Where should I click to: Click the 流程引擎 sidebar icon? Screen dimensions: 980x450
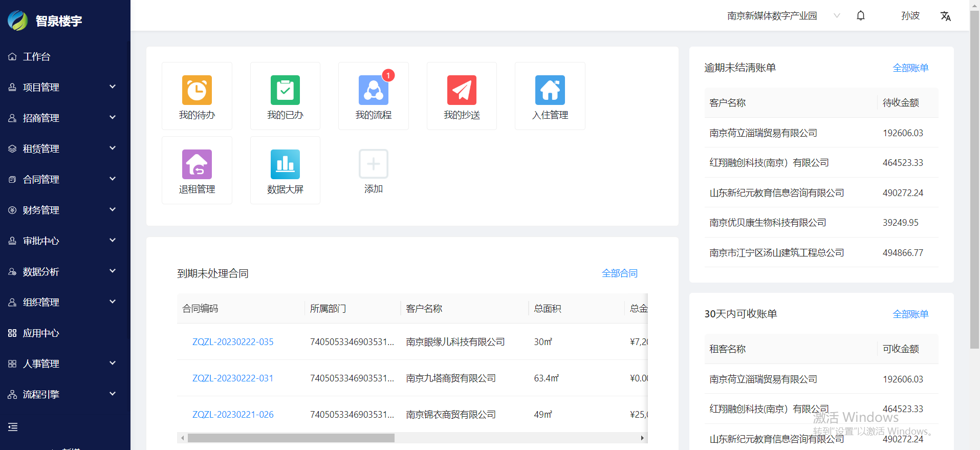[12, 395]
